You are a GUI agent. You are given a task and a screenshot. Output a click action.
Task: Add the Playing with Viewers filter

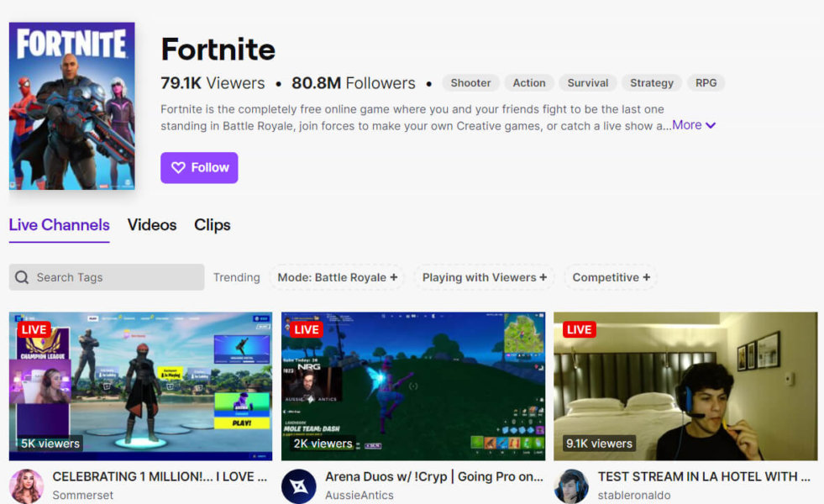pos(484,277)
